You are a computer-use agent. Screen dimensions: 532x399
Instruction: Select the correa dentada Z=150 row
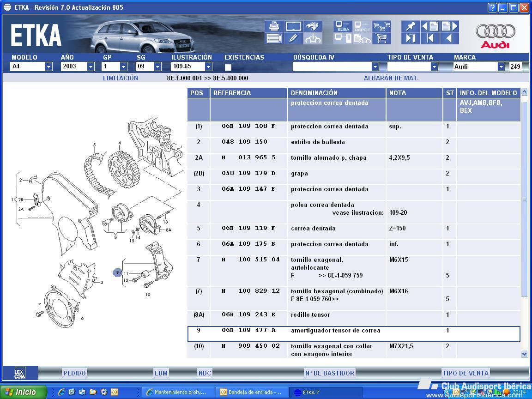354,232
